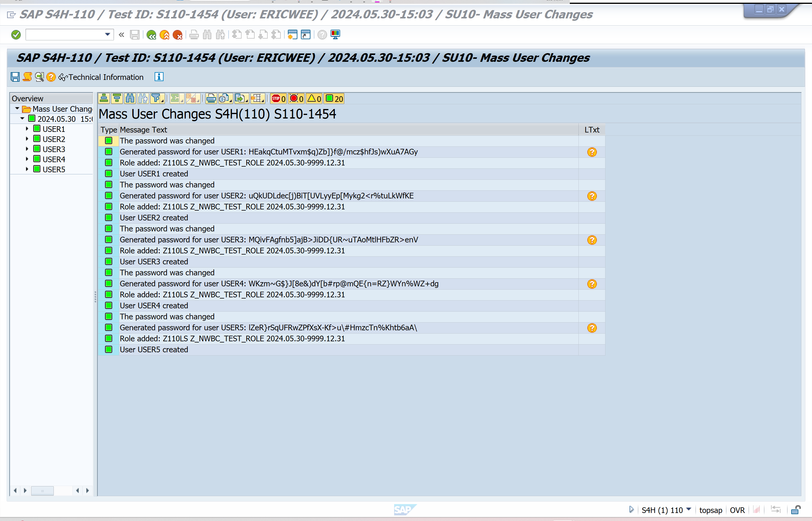Open the transaction command field dropdown
This screenshot has width=812, height=521.
[107, 34]
